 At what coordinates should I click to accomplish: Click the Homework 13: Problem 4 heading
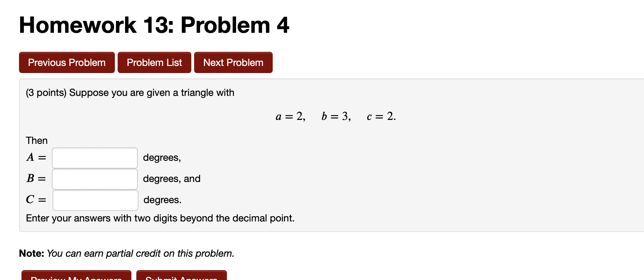[153, 25]
